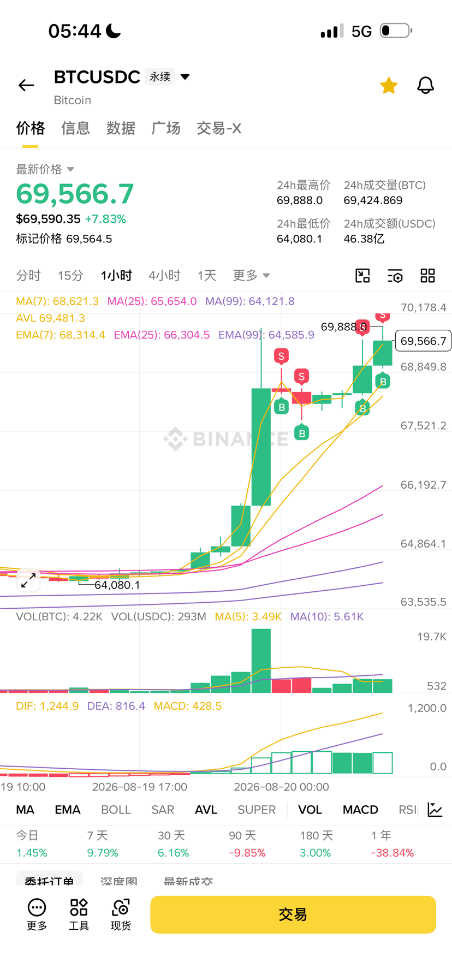Open the 工具 tools icon
The width and height of the screenshot is (452, 980).
pyautogui.click(x=79, y=914)
